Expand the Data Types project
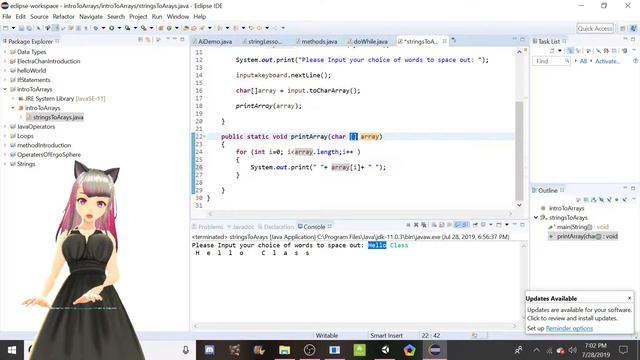 pos(5,52)
